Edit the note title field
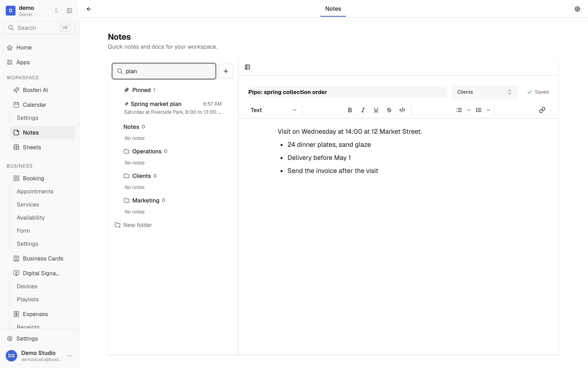 347,92
